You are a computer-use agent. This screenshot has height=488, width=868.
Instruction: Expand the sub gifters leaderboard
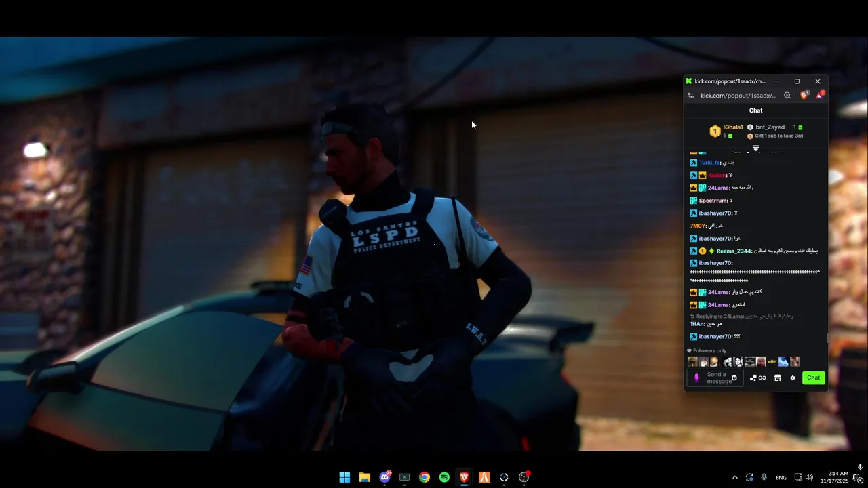tap(755, 147)
